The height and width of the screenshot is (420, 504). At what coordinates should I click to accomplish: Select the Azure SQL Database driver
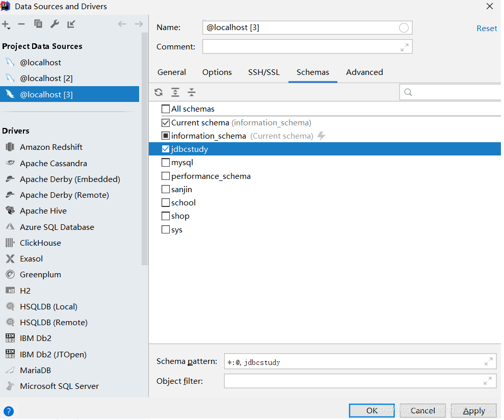[57, 227]
